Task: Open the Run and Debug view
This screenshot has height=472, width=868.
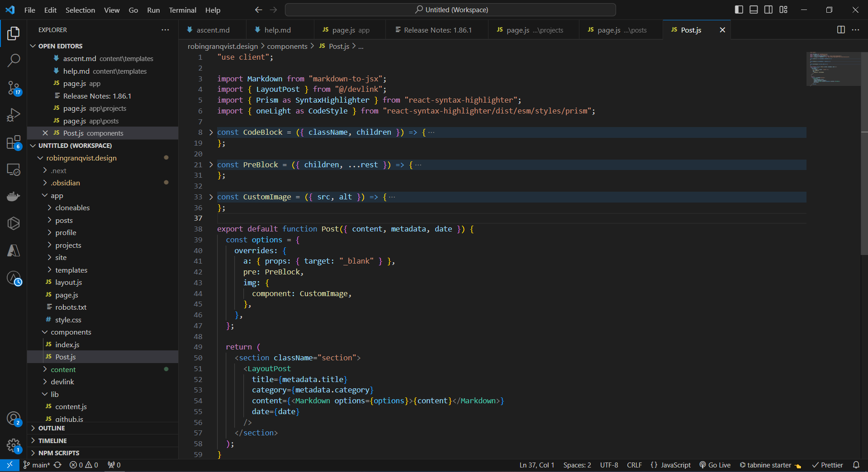Action: click(14, 114)
